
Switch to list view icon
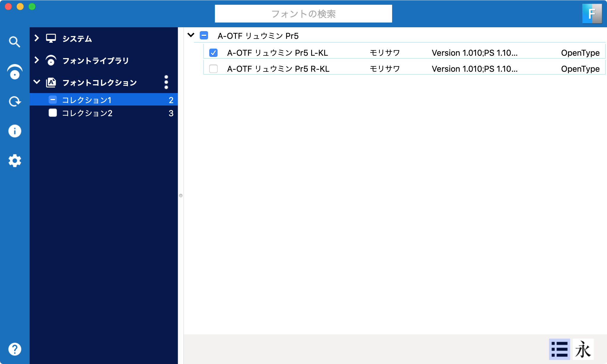559,349
